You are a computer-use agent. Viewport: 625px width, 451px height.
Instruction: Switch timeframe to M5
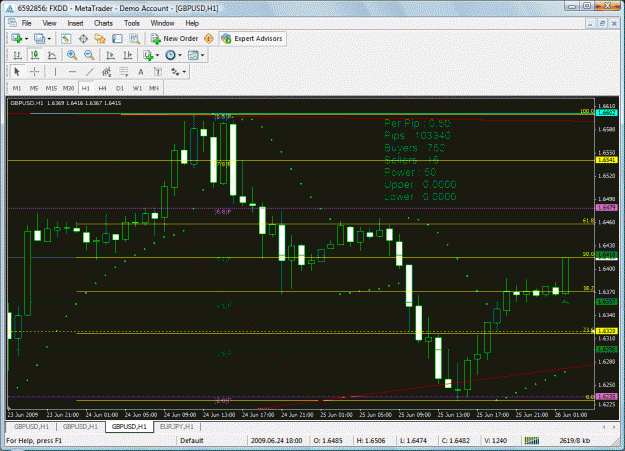tap(34, 89)
